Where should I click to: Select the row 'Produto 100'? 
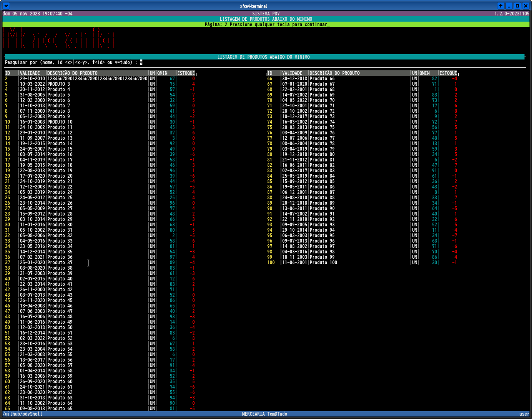coord(362,263)
